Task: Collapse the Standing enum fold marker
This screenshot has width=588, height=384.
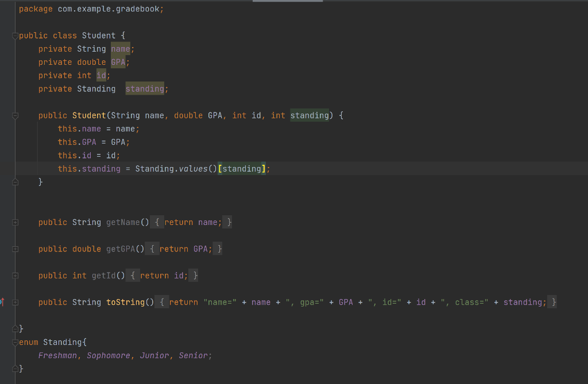Action: [x=15, y=342]
